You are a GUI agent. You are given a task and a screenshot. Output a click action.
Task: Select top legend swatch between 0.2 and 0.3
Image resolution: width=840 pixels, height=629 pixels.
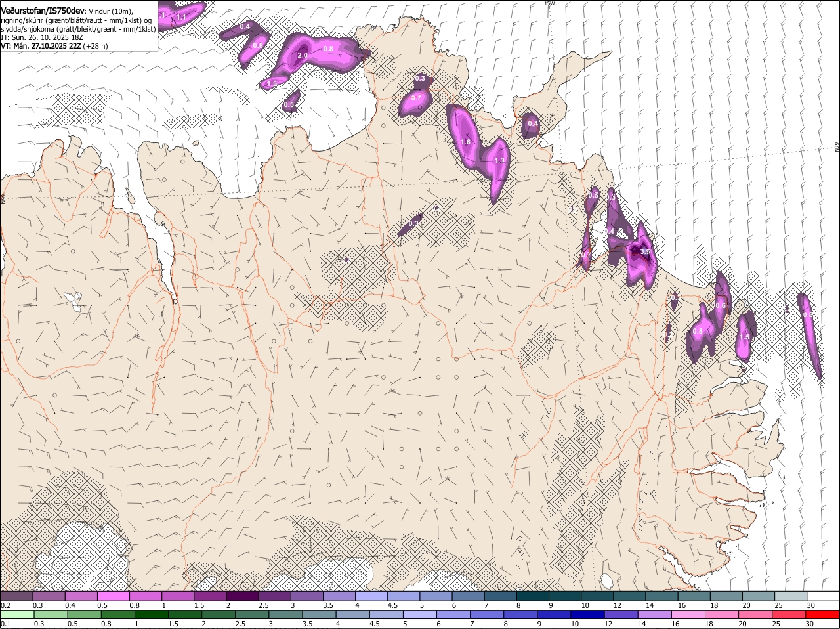[x=16, y=596]
